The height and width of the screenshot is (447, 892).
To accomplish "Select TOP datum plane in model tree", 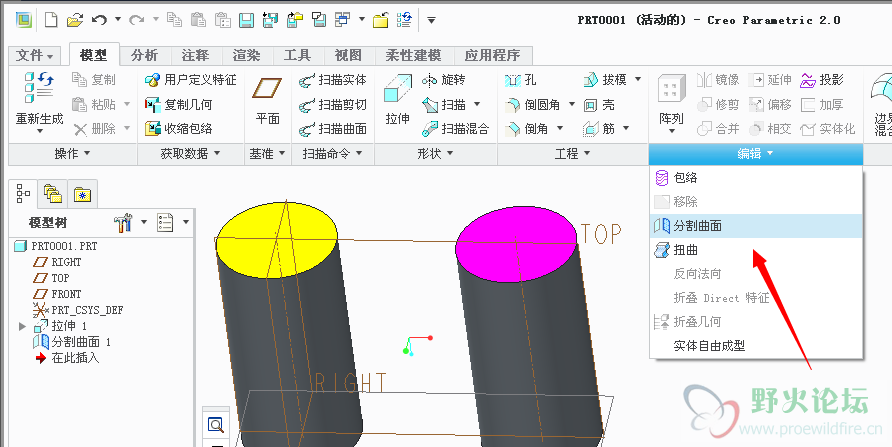I will [x=51, y=278].
